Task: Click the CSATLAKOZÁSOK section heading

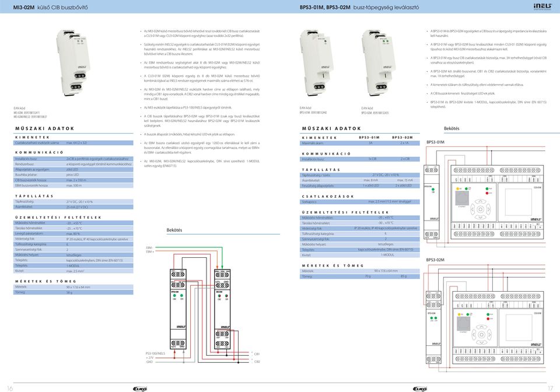Action: point(327,197)
